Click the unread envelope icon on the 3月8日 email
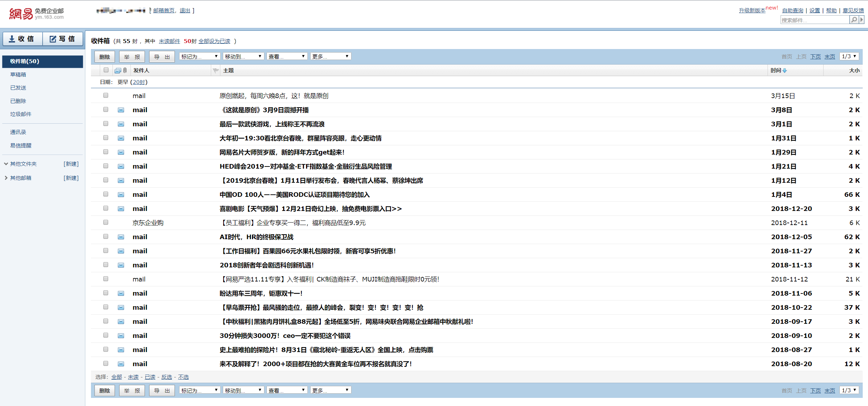 click(x=121, y=110)
